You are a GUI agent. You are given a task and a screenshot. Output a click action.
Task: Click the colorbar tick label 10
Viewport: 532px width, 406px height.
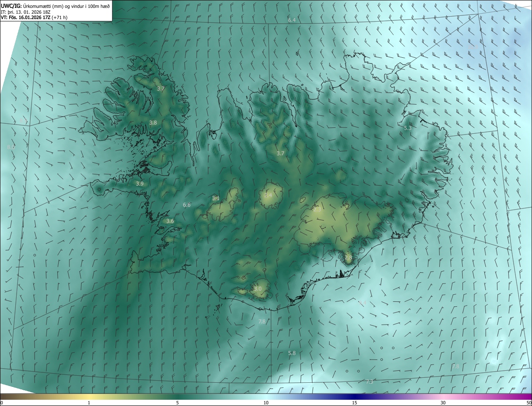[266, 403]
